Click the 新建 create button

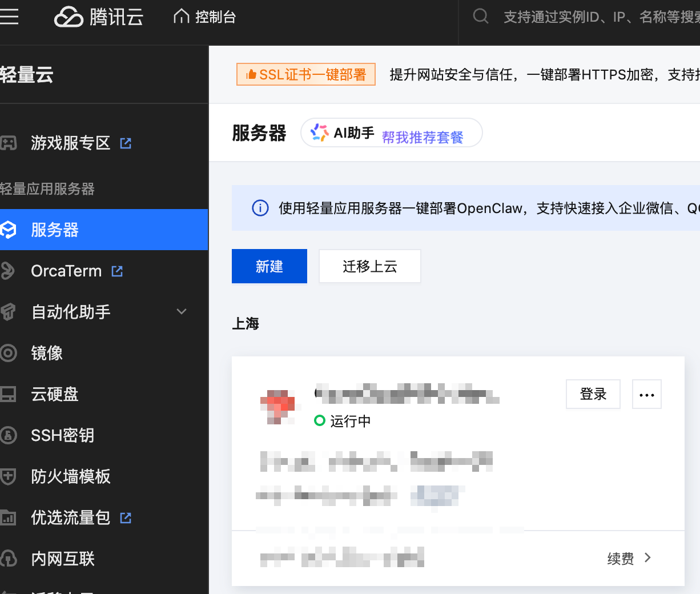click(x=269, y=266)
